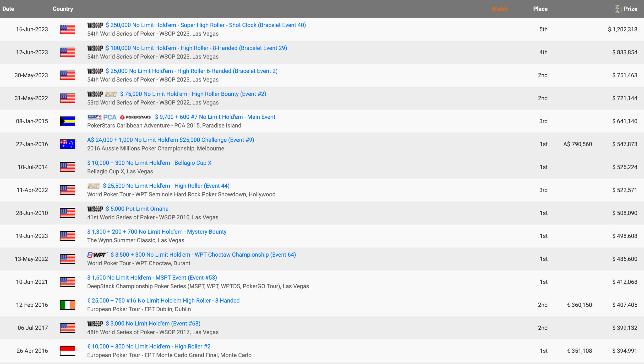Click the Australia flag icon
Screen dimensions: 644x364
click(67, 144)
